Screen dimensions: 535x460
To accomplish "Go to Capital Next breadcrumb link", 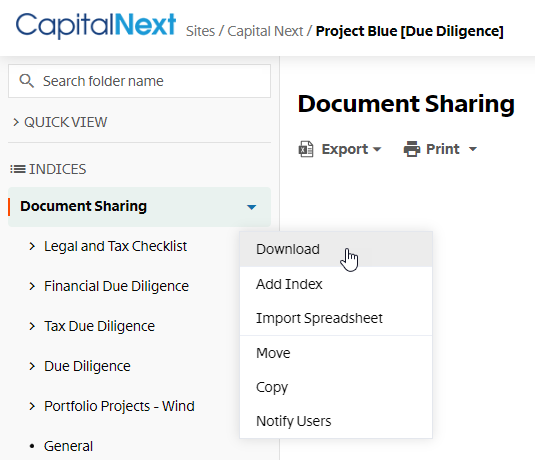I will coord(265,31).
